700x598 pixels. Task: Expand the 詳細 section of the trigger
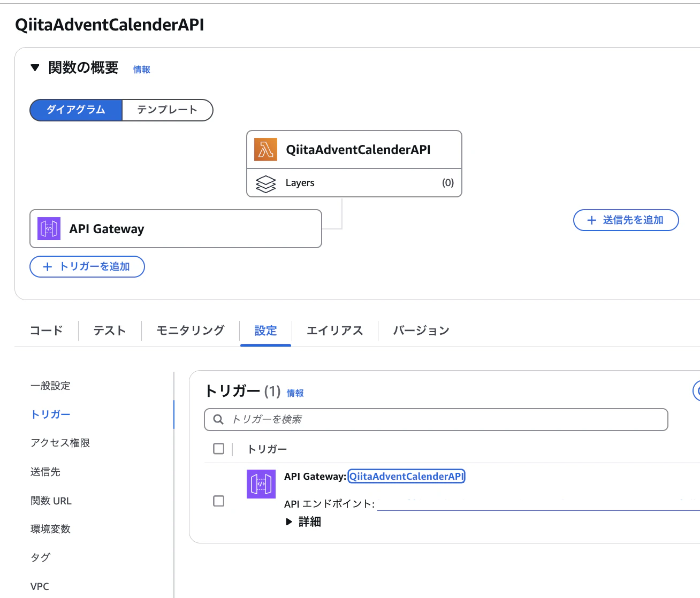303,522
